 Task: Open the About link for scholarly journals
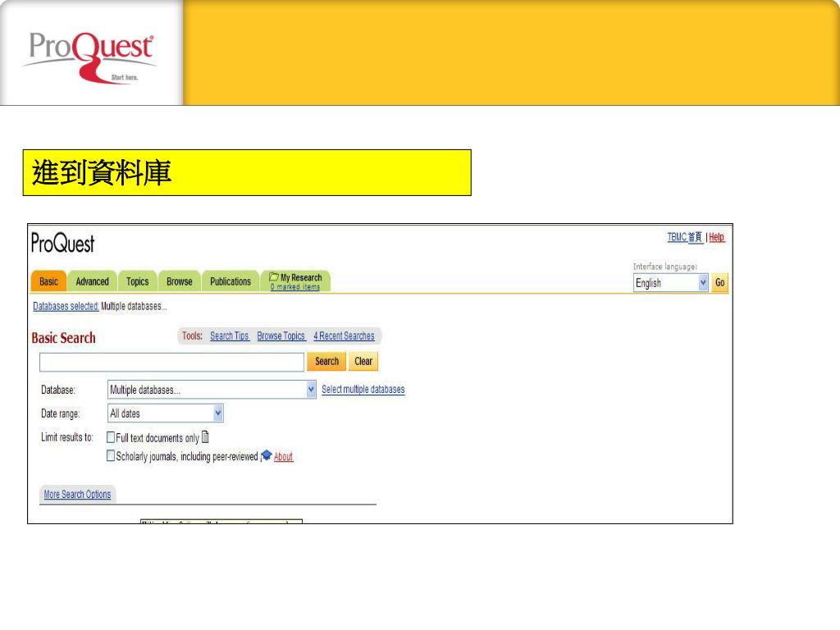pos(283,456)
